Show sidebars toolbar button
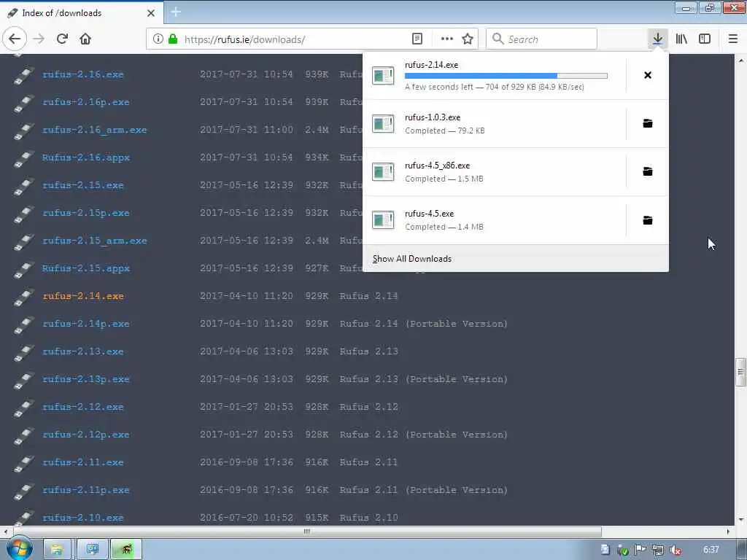The width and height of the screenshot is (747, 560). pyautogui.click(x=705, y=39)
